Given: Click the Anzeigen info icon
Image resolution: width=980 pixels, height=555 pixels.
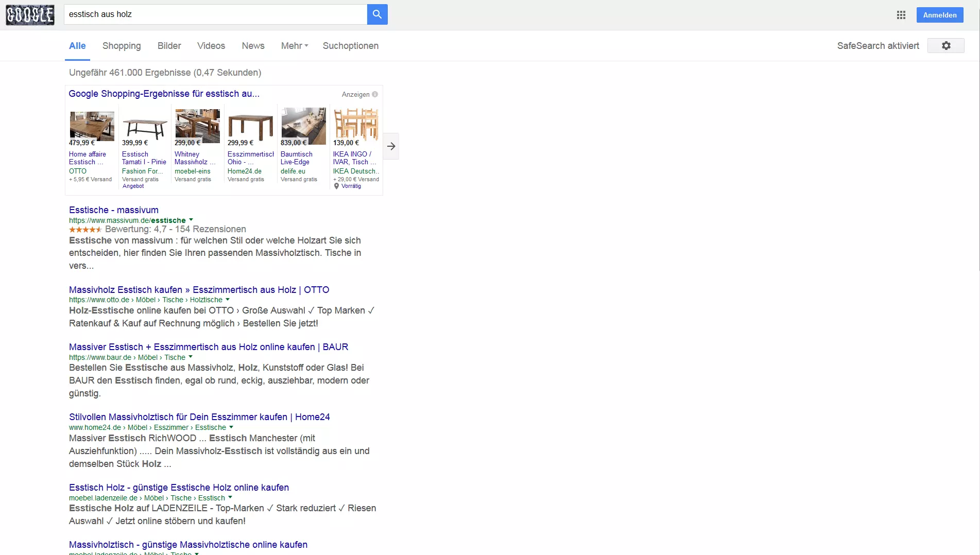Looking at the screenshot, I should click(375, 94).
